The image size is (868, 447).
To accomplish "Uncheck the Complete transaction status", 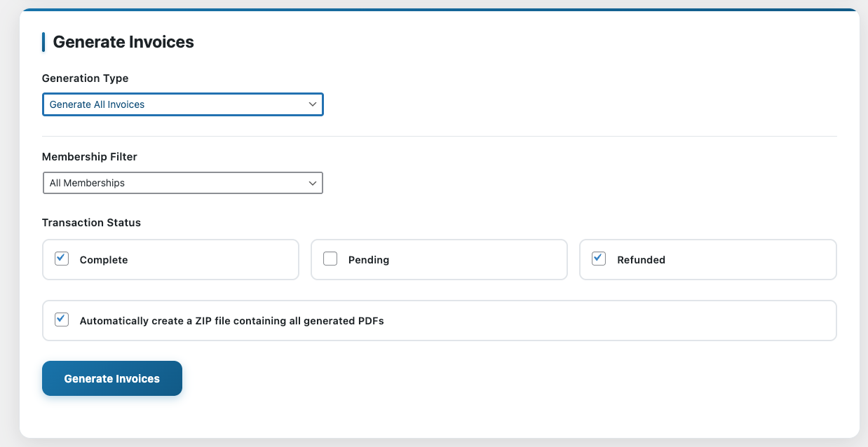I will click(61, 259).
